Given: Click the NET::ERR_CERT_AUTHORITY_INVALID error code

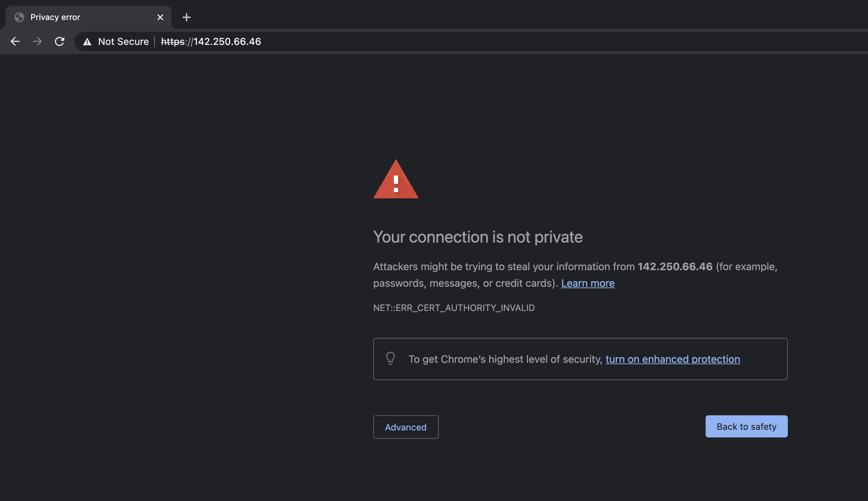Looking at the screenshot, I should pyautogui.click(x=454, y=308).
